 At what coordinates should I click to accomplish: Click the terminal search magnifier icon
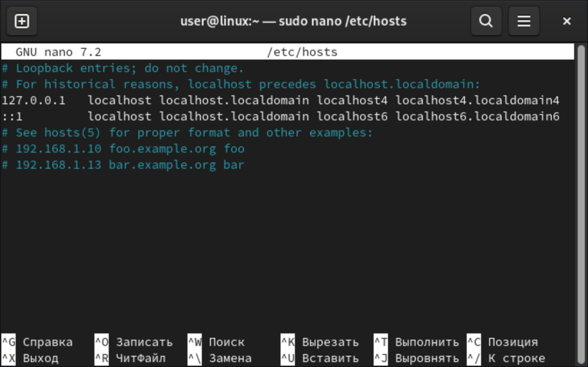point(486,21)
